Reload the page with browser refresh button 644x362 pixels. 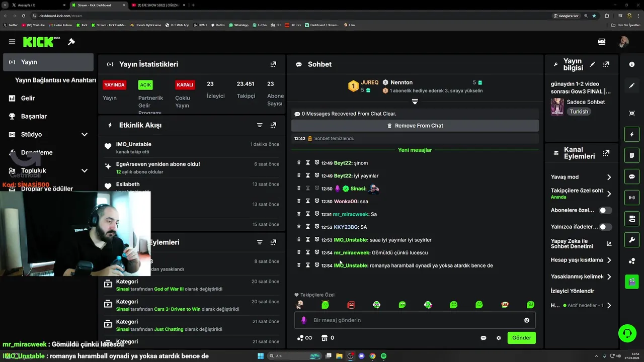(x=23, y=16)
